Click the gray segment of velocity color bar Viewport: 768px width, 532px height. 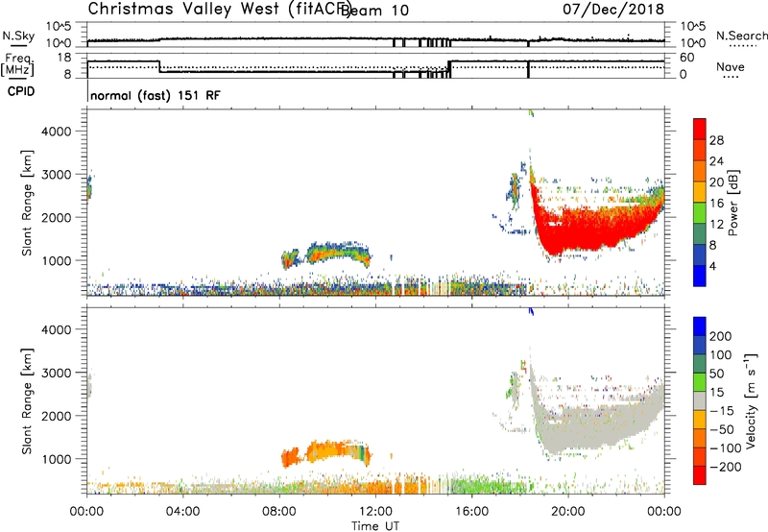tap(700, 400)
